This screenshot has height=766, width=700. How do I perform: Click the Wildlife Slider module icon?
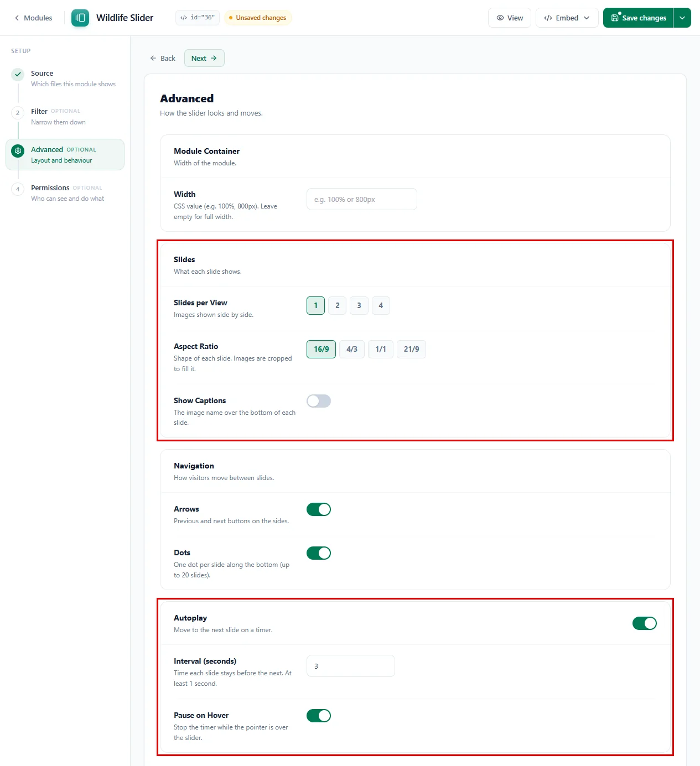pyautogui.click(x=80, y=18)
